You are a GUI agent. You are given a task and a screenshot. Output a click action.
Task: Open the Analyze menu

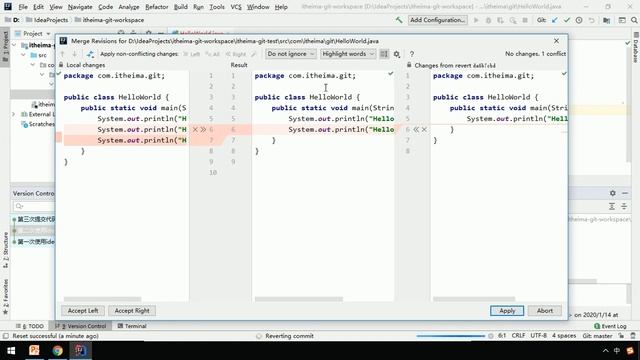pos(129,7)
